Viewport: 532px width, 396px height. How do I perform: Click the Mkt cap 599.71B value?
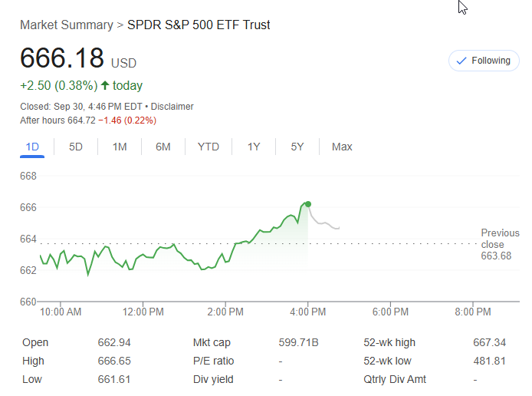point(298,343)
